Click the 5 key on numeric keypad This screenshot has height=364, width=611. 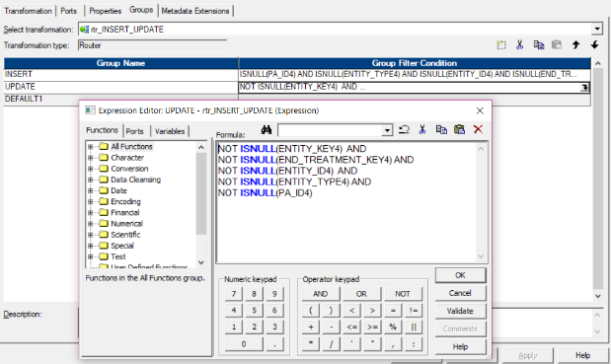pyautogui.click(x=254, y=311)
